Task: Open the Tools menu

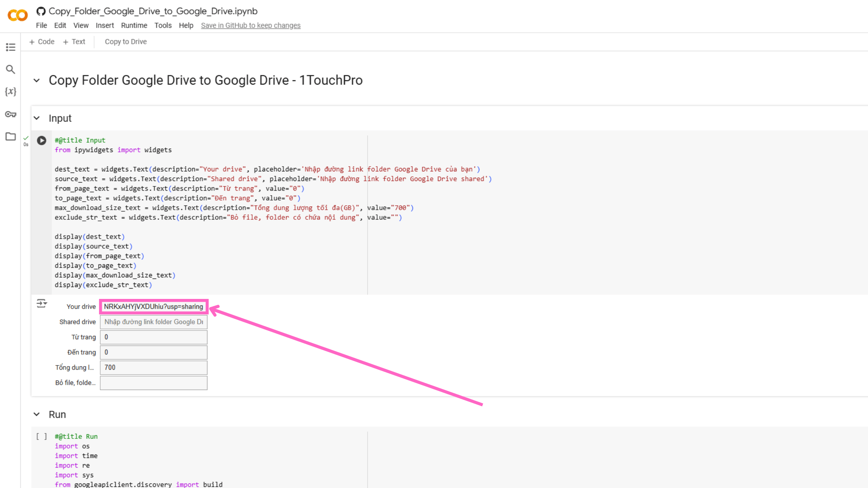Action: [x=163, y=25]
